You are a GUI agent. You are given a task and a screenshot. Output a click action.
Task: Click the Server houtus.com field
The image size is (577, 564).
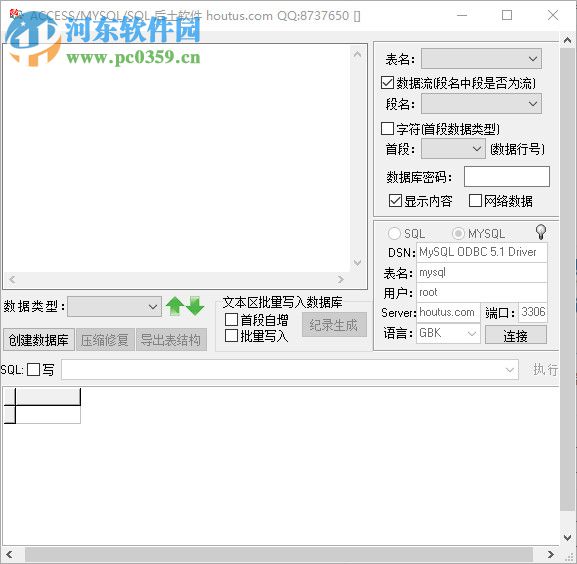[x=448, y=313]
